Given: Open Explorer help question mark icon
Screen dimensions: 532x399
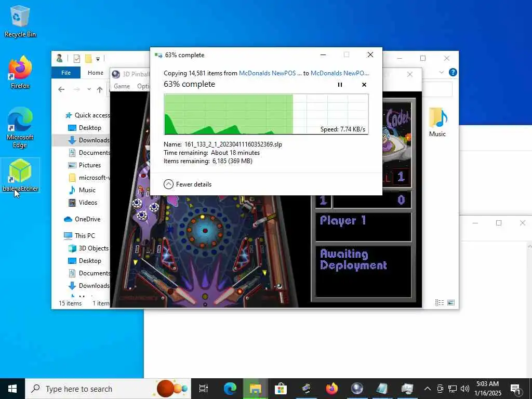Looking at the screenshot, I should click(x=453, y=72).
